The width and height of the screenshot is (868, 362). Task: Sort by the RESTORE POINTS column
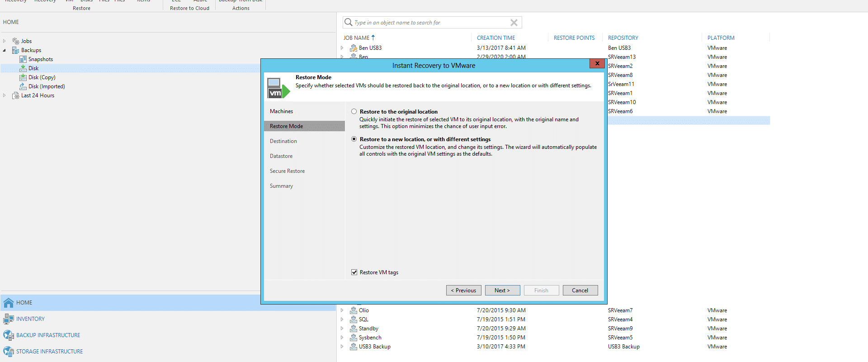click(574, 38)
